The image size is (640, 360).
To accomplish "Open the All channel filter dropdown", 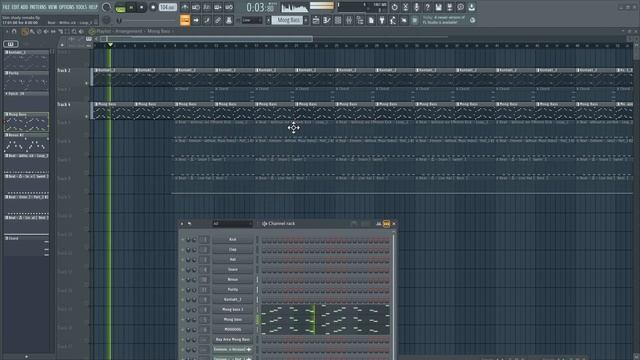I will tap(232, 224).
